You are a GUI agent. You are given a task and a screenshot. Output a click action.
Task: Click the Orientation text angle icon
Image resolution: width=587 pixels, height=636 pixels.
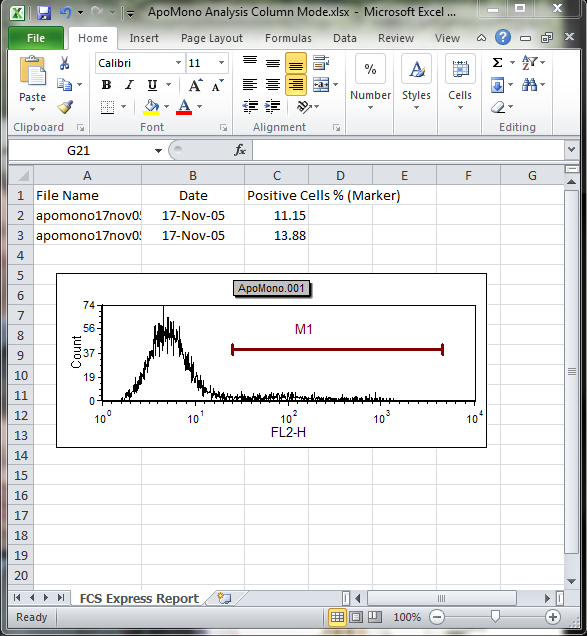point(304,107)
